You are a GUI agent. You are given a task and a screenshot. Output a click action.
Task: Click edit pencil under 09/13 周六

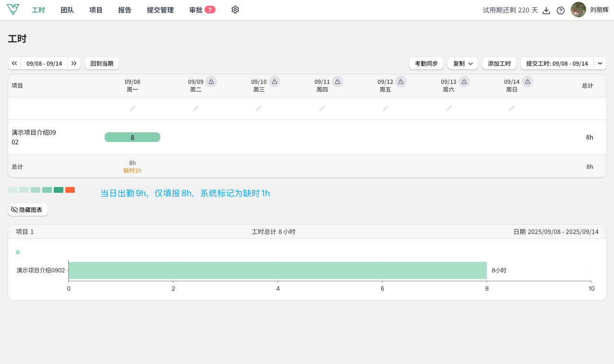click(x=449, y=108)
